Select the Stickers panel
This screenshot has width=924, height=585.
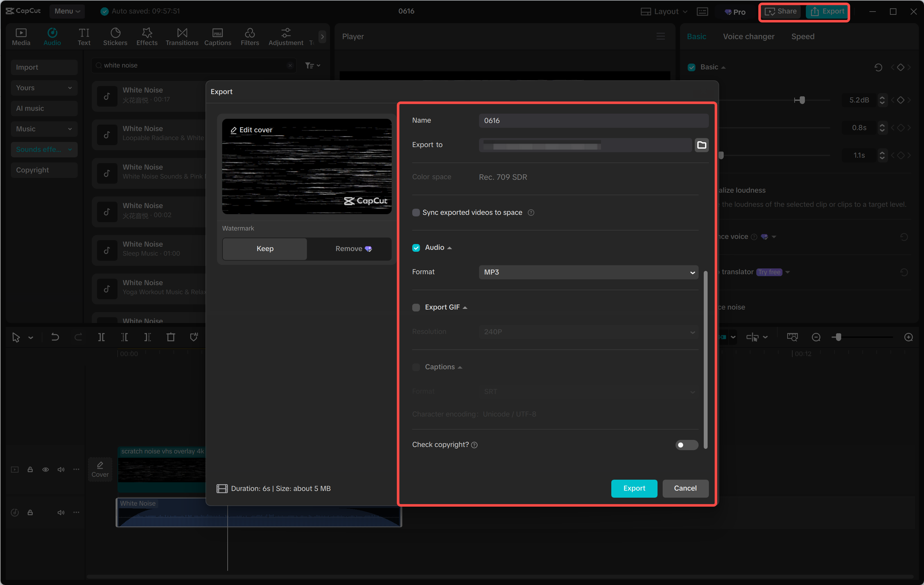click(115, 36)
